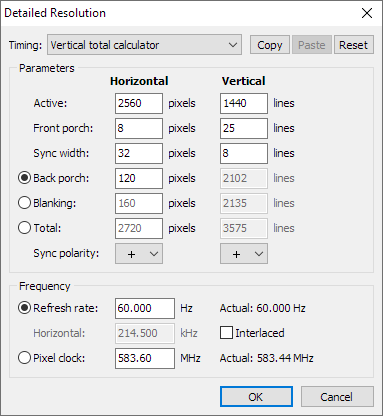Screen dimensions: 383x416
Task: Select the Refresh rate radio option
Action: point(24,308)
